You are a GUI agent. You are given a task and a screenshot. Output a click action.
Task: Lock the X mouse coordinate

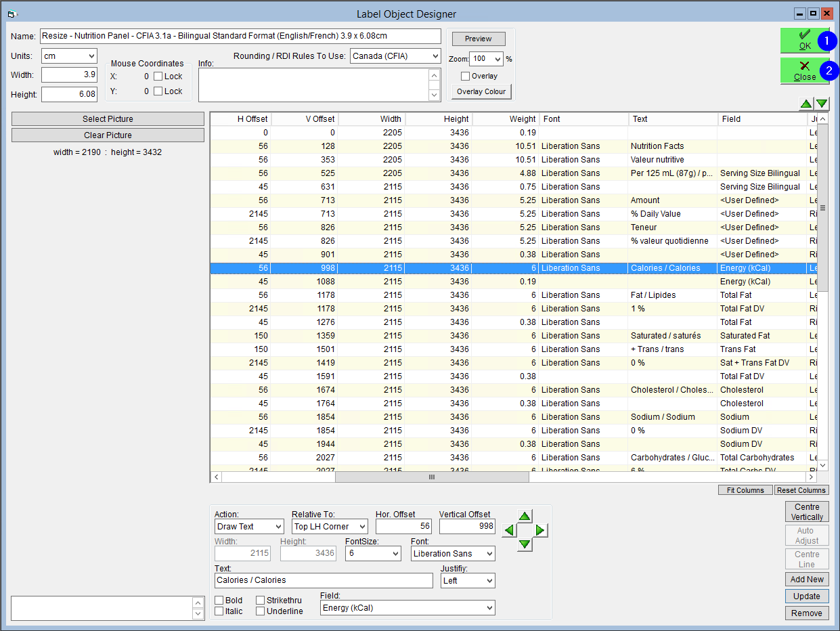point(158,77)
